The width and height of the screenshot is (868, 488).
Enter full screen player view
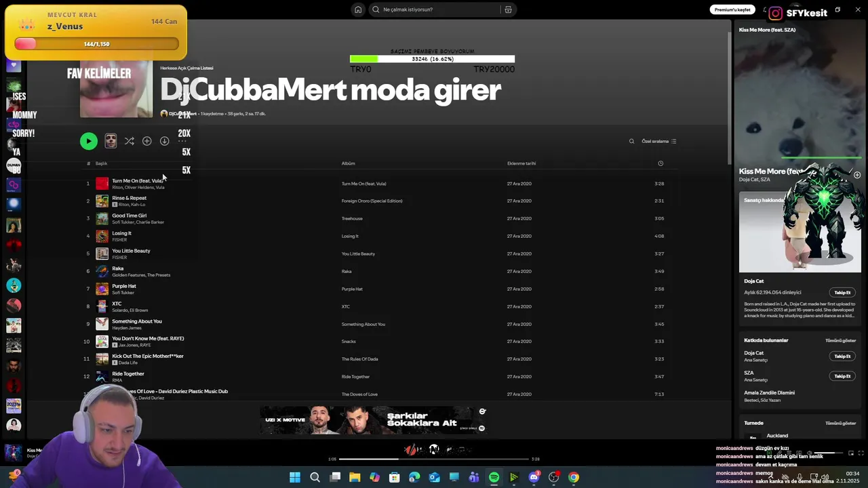pos(861,453)
